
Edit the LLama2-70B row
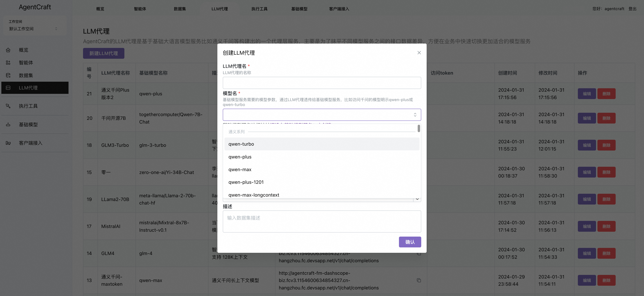click(587, 199)
